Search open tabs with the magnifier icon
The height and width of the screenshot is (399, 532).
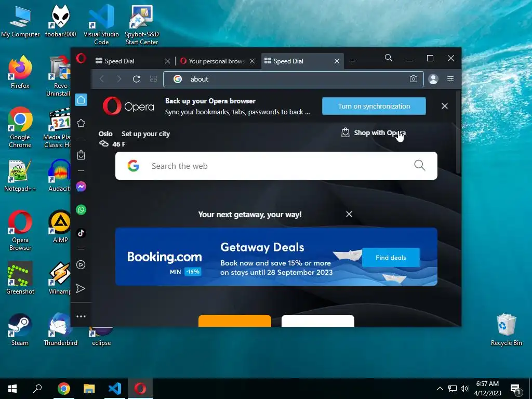[x=389, y=58]
